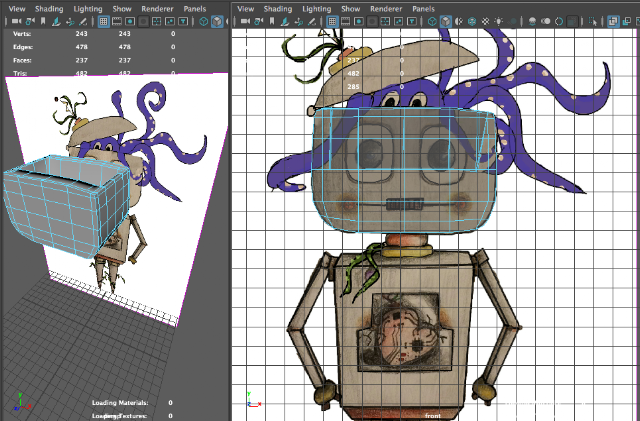Toggle Film Gate in left viewport toolbar
640x421 pixels.
117,21
